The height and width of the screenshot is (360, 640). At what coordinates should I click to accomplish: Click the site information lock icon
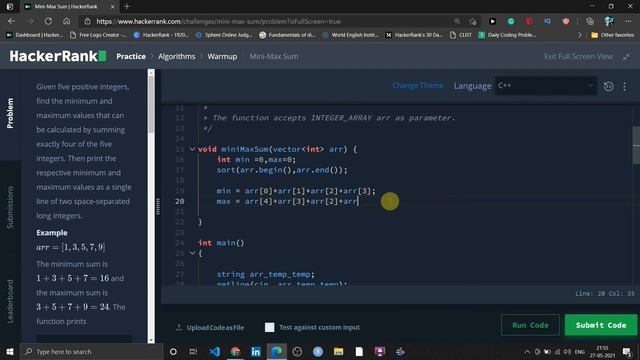click(x=87, y=21)
